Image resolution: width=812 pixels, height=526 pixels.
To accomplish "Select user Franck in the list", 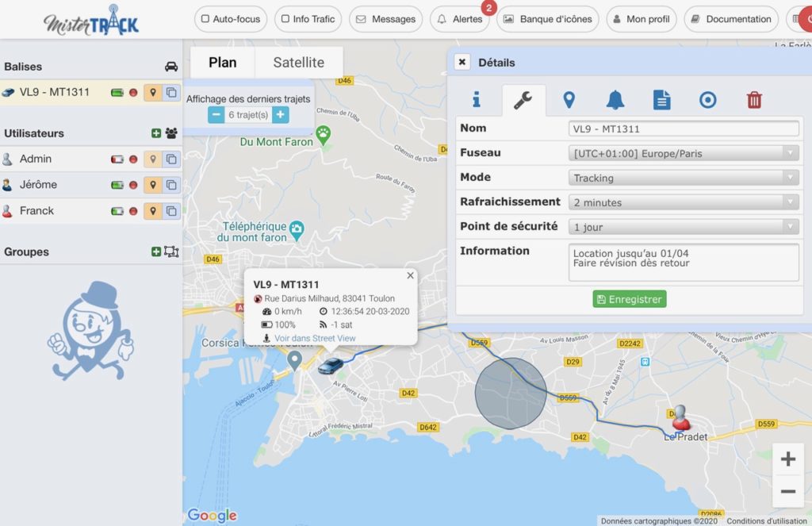I will click(x=36, y=210).
